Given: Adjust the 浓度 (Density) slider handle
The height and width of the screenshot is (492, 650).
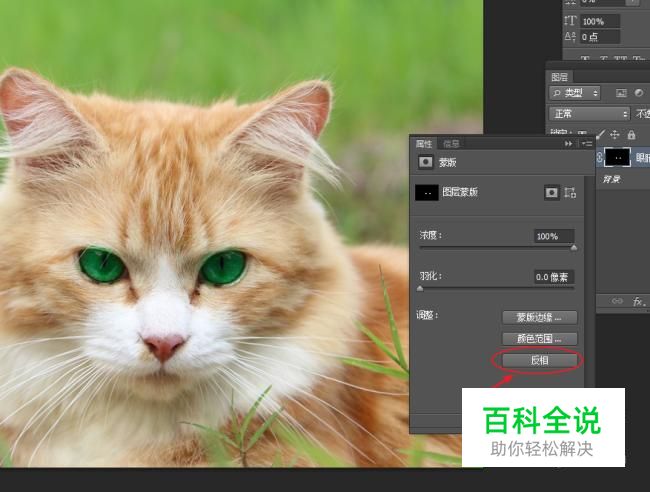Looking at the screenshot, I should tap(574, 248).
